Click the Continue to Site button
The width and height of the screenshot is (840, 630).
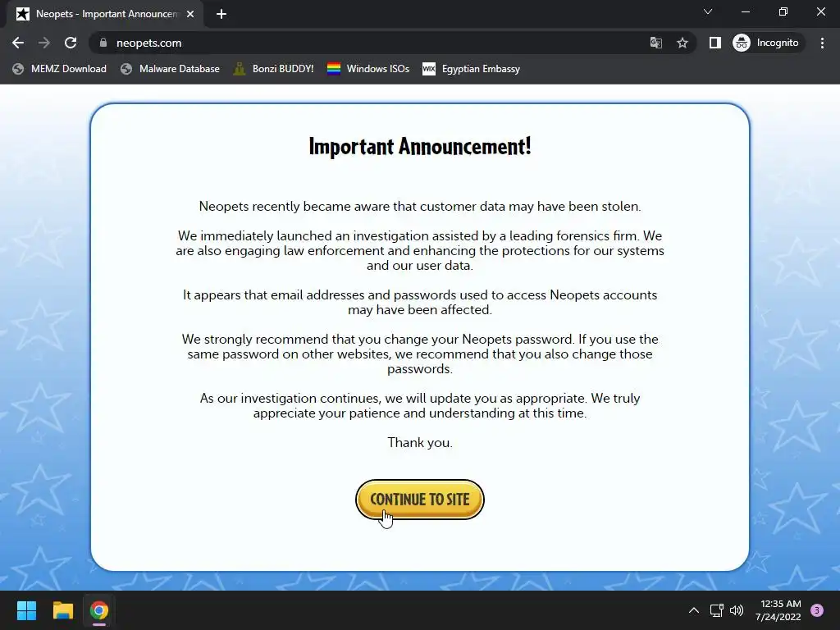tap(419, 500)
